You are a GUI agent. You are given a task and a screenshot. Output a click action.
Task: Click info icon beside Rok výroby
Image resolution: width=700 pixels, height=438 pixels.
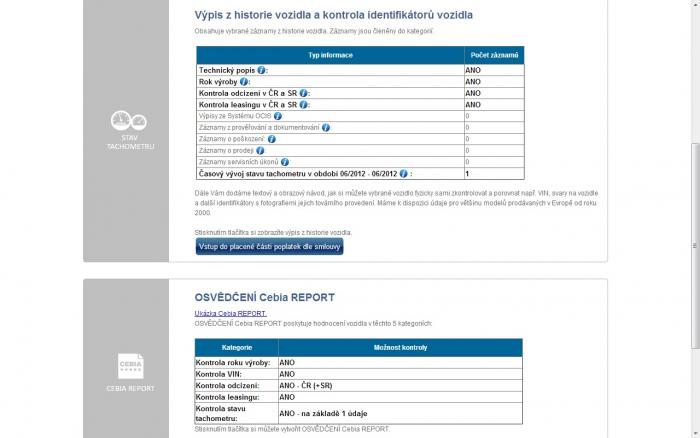pos(245,82)
